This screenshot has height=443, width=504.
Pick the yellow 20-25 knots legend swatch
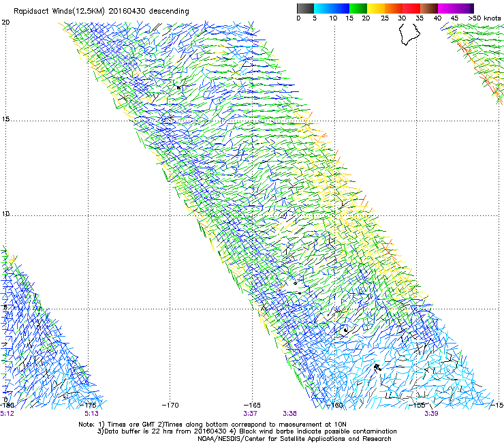376,8
